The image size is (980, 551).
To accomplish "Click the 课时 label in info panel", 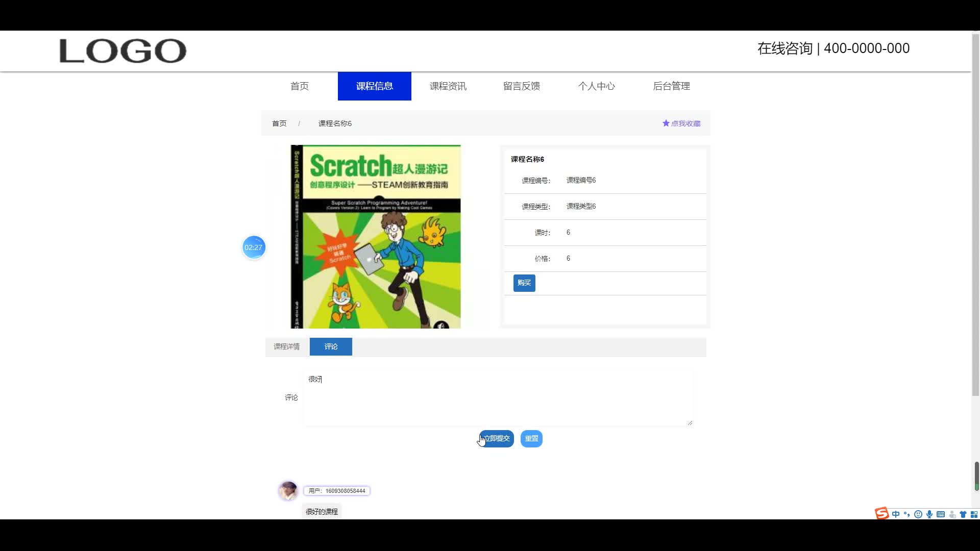I will pos(542,233).
